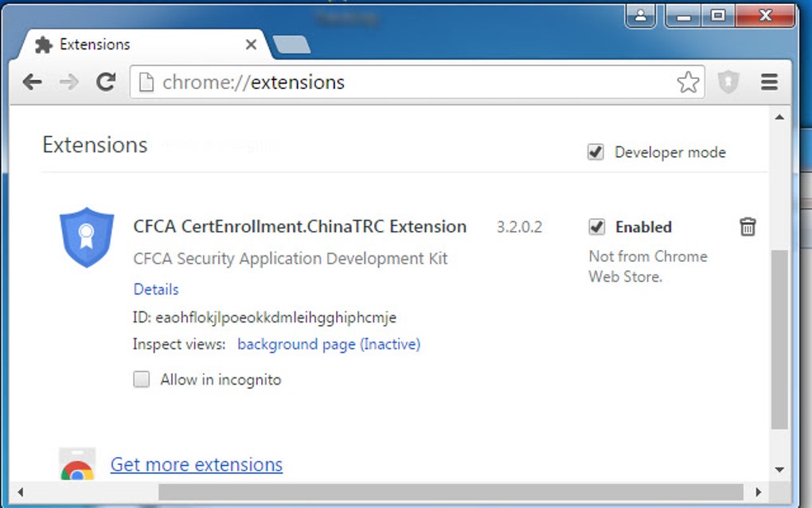Open a new tab with the new tab button

tap(292, 45)
